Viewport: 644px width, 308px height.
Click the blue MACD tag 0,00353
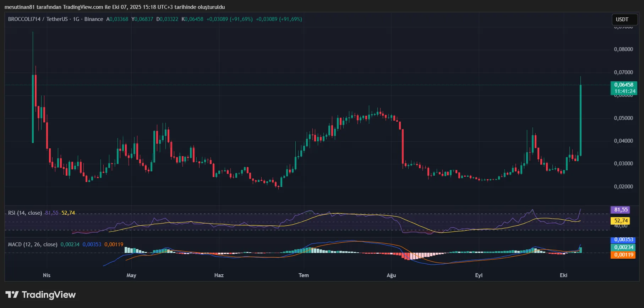tap(624, 240)
